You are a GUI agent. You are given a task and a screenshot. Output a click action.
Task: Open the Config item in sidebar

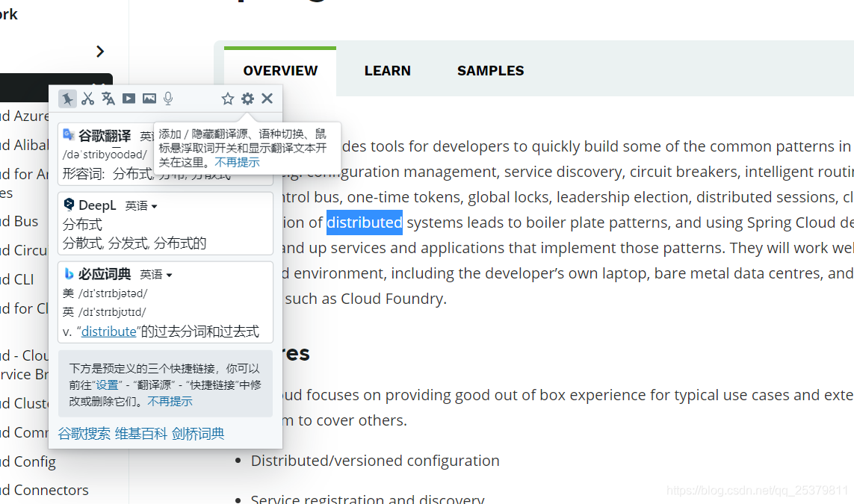pyautogui.click(x=28, y=461)
